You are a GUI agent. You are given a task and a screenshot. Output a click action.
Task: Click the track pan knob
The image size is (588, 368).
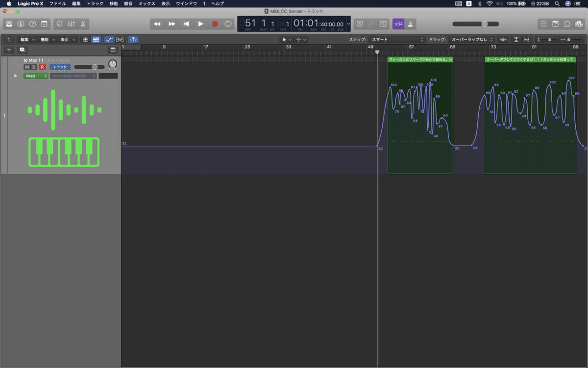(113, 64)
